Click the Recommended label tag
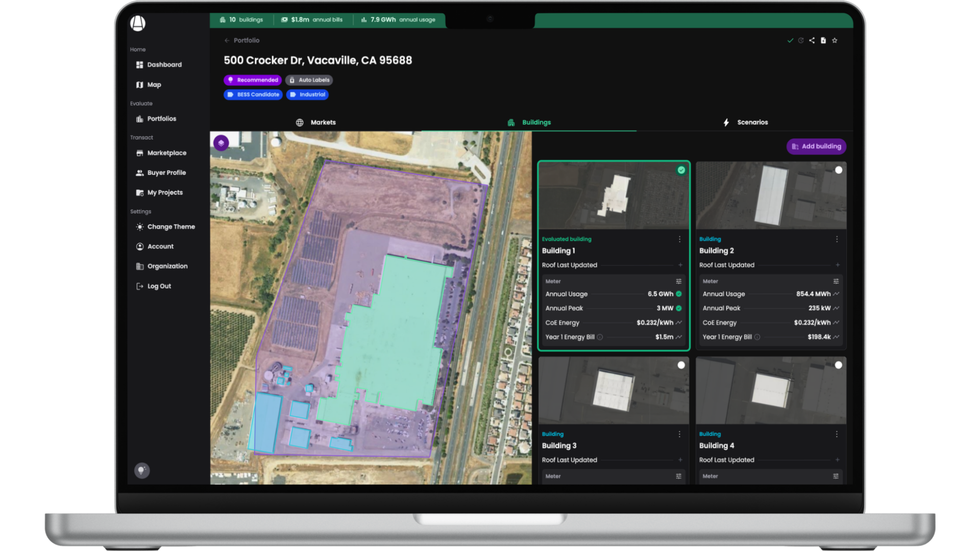Viewport: 980px width, 551px height. click(x=253, y=80)
